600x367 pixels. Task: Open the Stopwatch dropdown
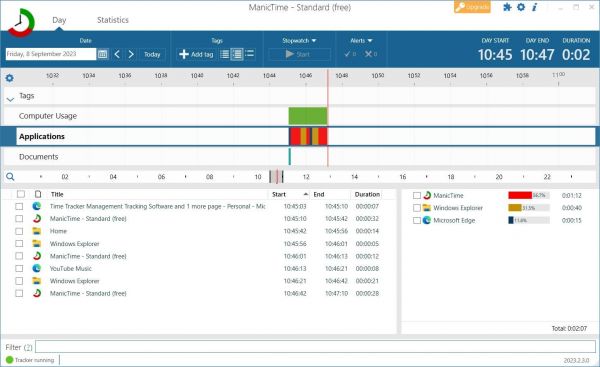click(299, 41)
